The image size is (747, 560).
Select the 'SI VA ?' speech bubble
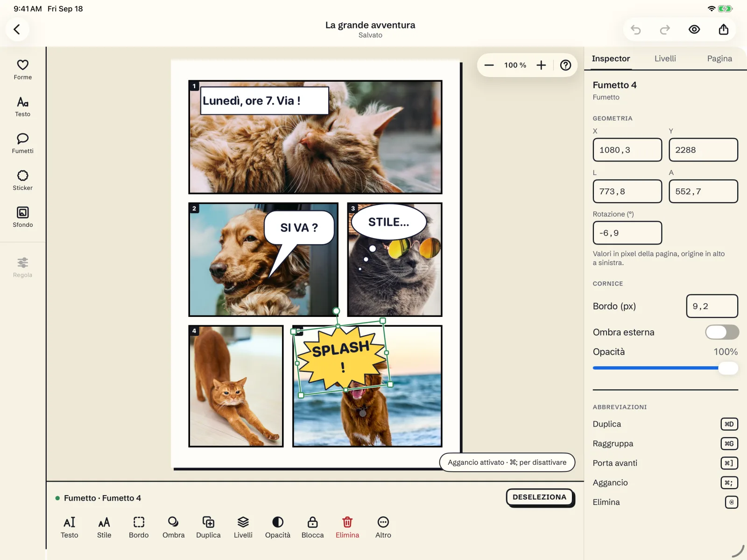point(299,228)
